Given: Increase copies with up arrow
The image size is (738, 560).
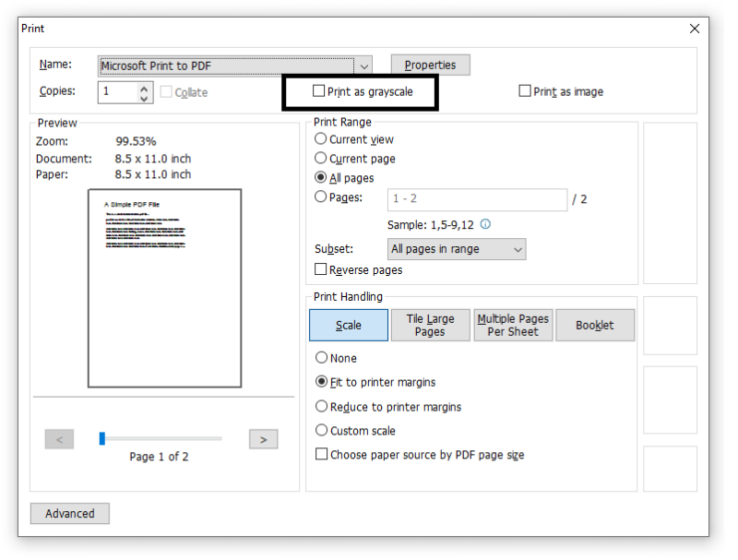Looking at the screenshot, I should [x=144, y=88].
